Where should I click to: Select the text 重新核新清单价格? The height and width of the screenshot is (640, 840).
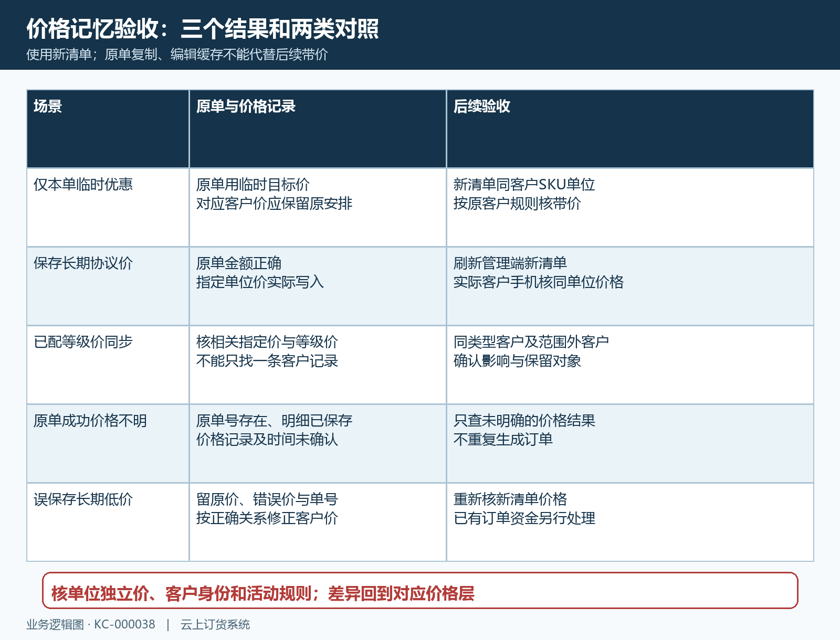[510, 499]
